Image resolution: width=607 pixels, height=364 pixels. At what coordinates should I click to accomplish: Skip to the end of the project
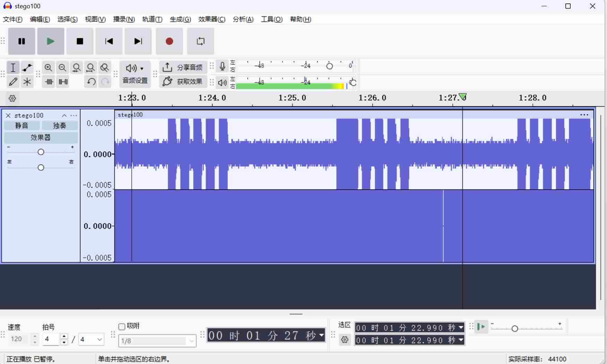pos(138,42)
